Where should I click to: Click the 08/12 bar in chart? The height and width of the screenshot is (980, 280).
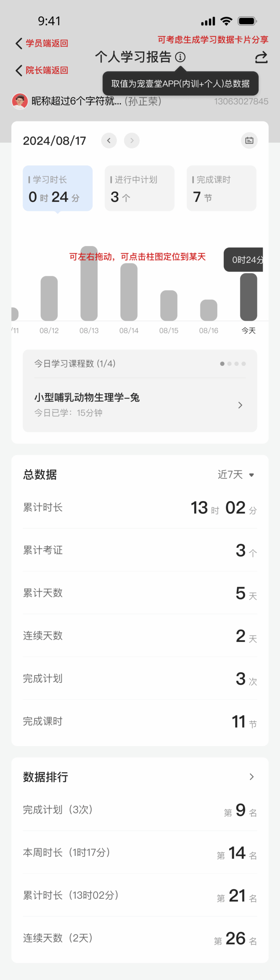49,298
